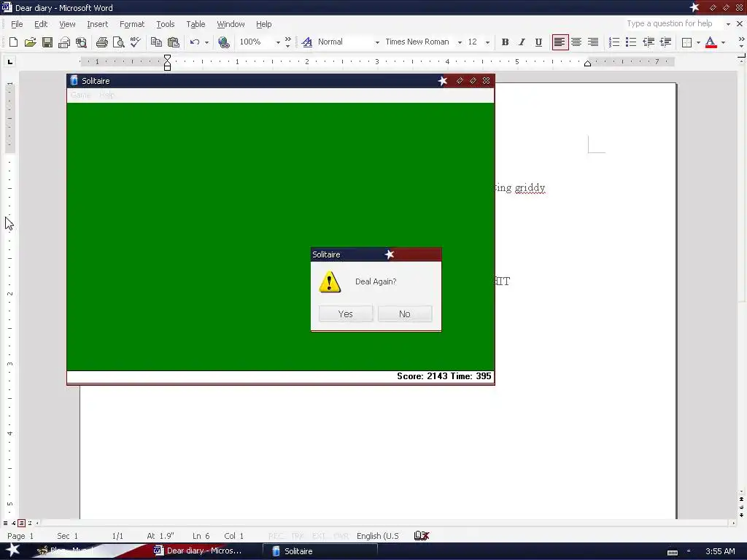Undo the last action
The image size is (747, 560).
click(x=194, y=42)
